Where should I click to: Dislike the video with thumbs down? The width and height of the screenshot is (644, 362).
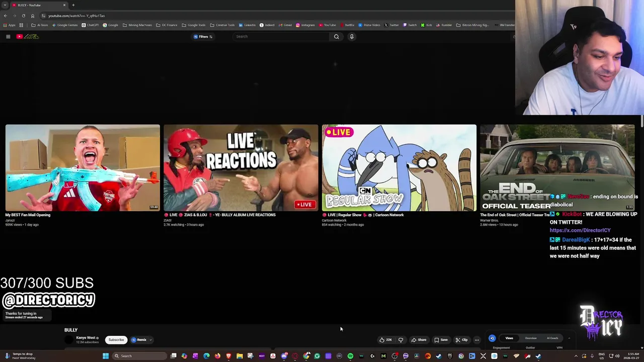401,340
